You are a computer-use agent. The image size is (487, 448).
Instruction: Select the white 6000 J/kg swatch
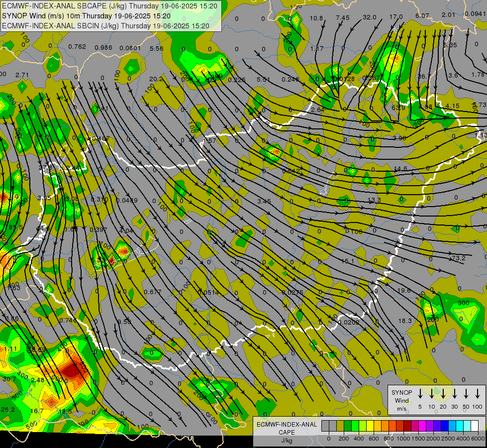474,426
